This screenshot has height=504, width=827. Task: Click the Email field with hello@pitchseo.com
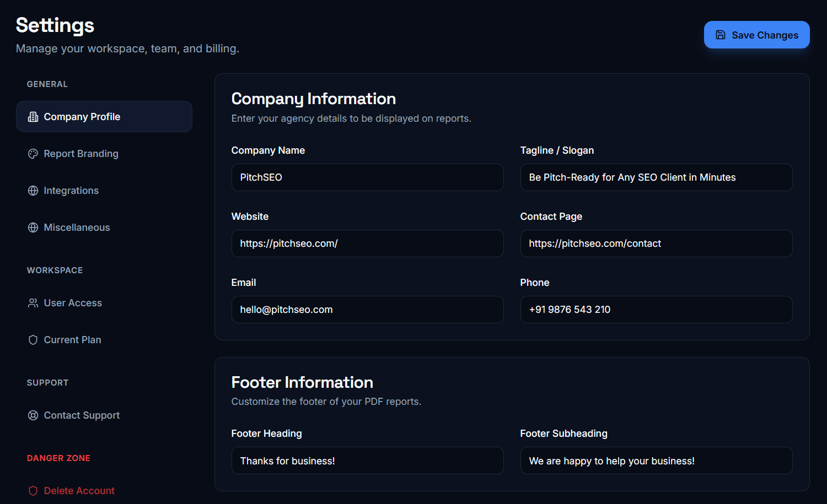[367, 310]
